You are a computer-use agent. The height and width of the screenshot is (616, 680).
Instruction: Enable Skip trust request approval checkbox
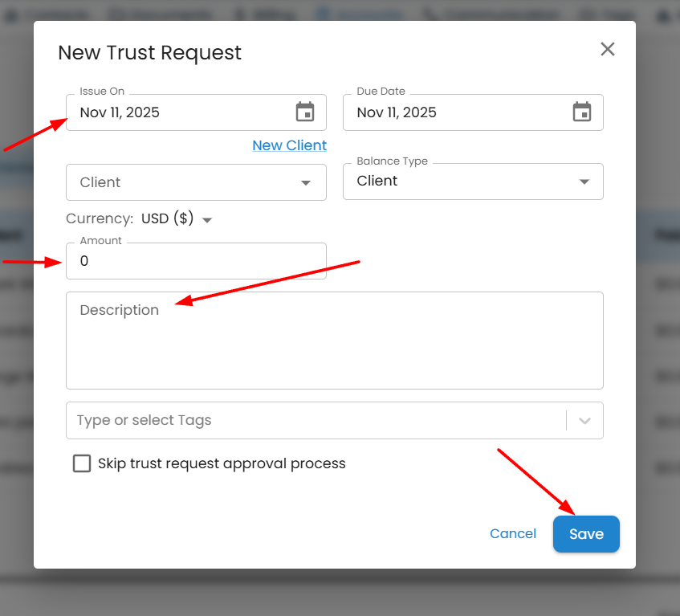[82, 463]
